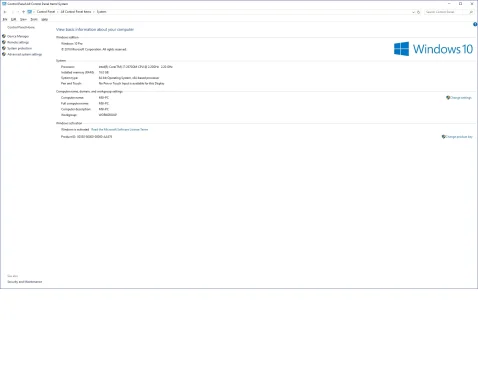This screenshot has width=478, height=384.
Task: Click the blue help question mark icon
Action: tap(475, 24)
